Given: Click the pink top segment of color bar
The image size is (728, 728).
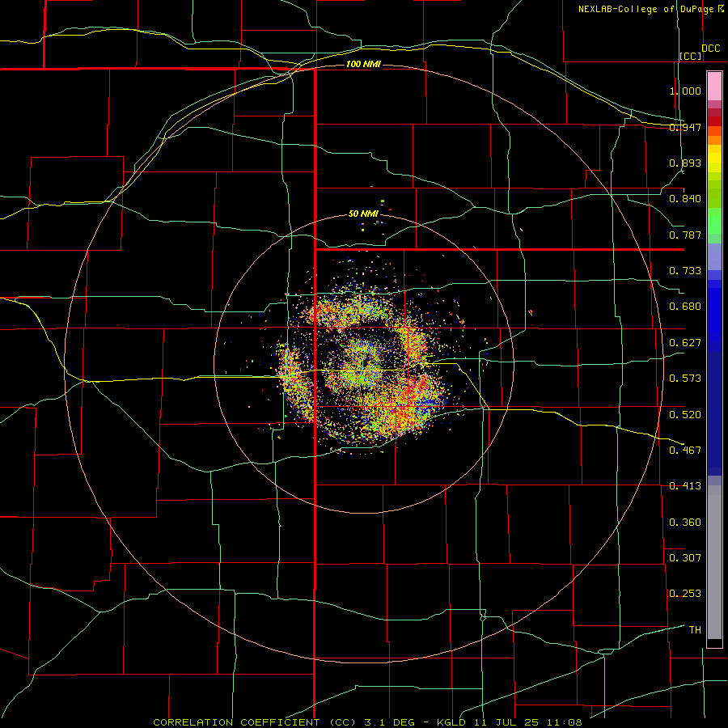Looking at the screenshot, I should (x=714, y=87).
